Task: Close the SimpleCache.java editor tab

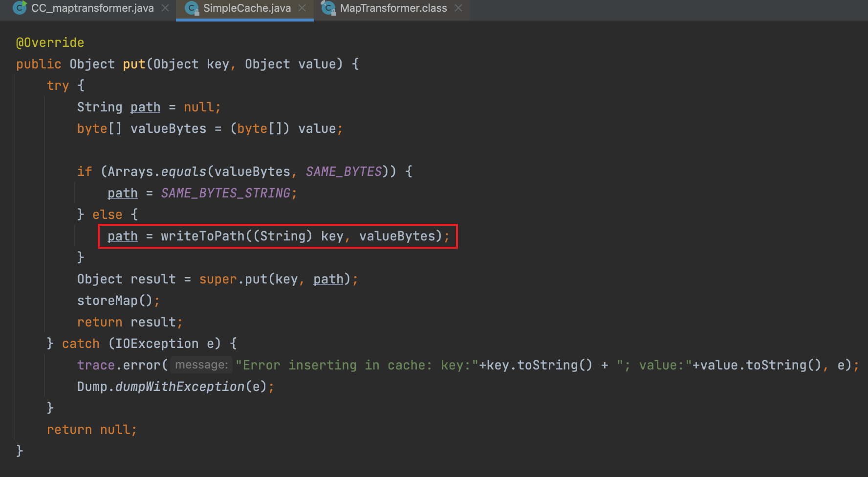Action: point(302,8)
